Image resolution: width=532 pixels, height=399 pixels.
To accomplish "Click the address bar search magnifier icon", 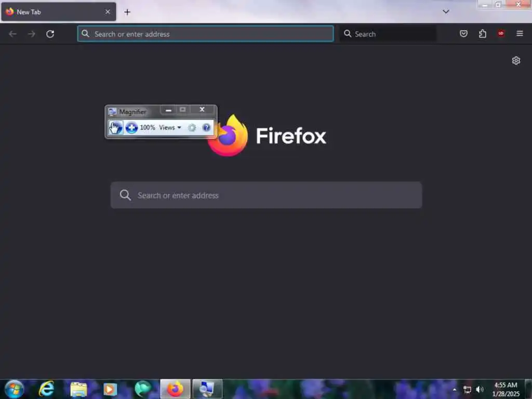I will click(85, 34).
